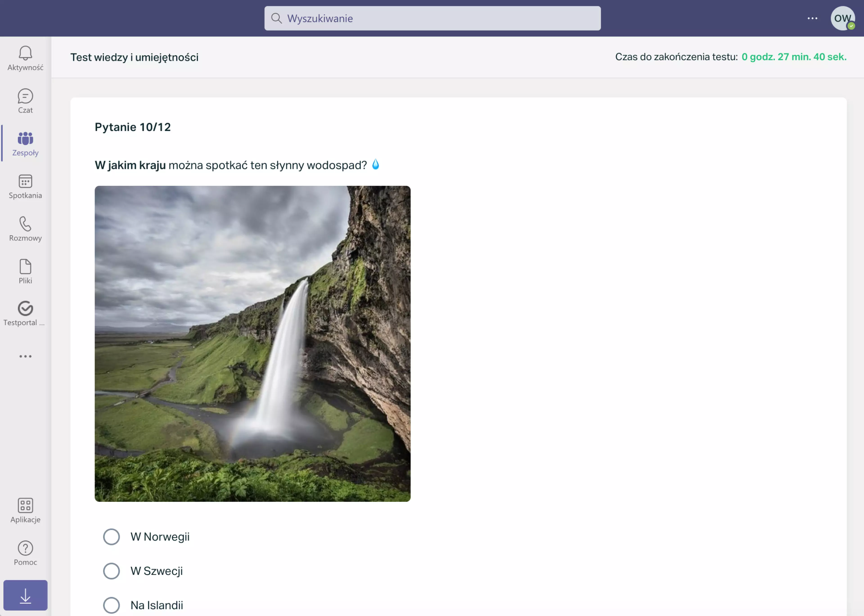Click the magnifier icon in search bar

coord(276,18)
